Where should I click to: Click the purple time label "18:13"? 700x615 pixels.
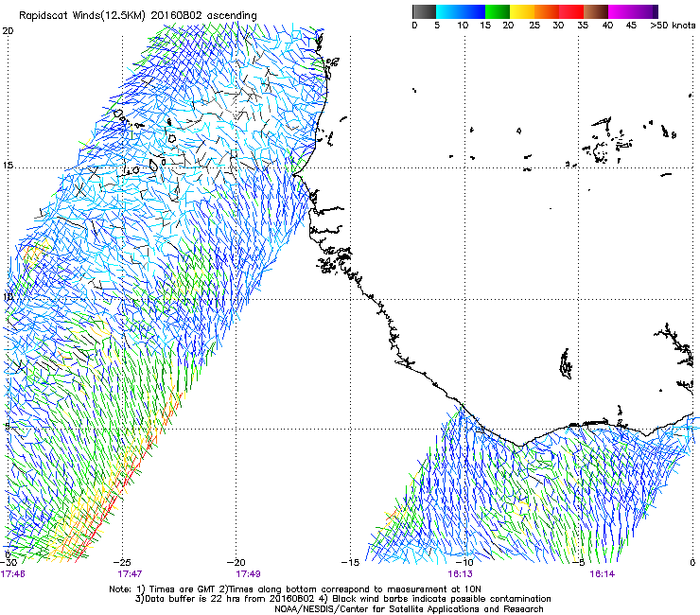[461, 574]
